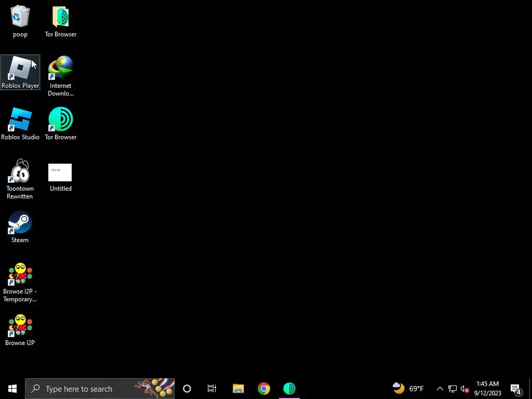Open Cortana from the taskbar circle
Viewport: 532px width, 399px height.
pos(187,389)
